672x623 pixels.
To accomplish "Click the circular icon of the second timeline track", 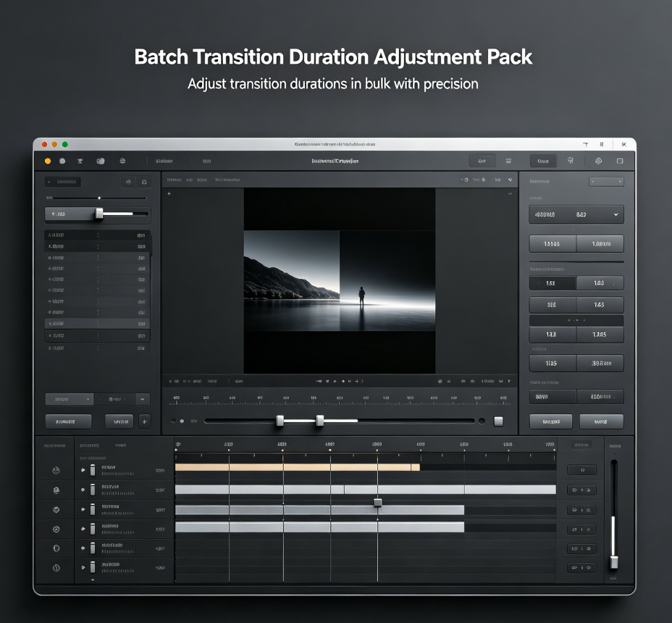I will point(56,490).
